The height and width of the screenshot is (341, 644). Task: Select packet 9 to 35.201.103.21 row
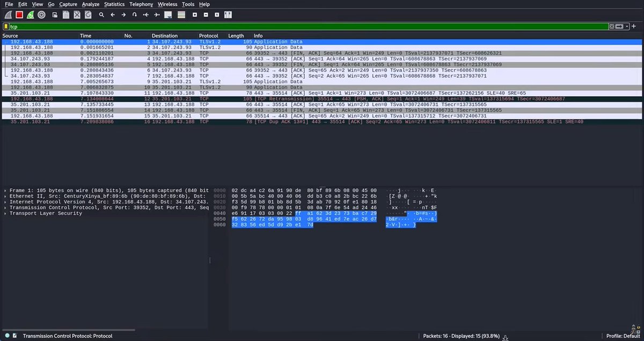point(322,82)
